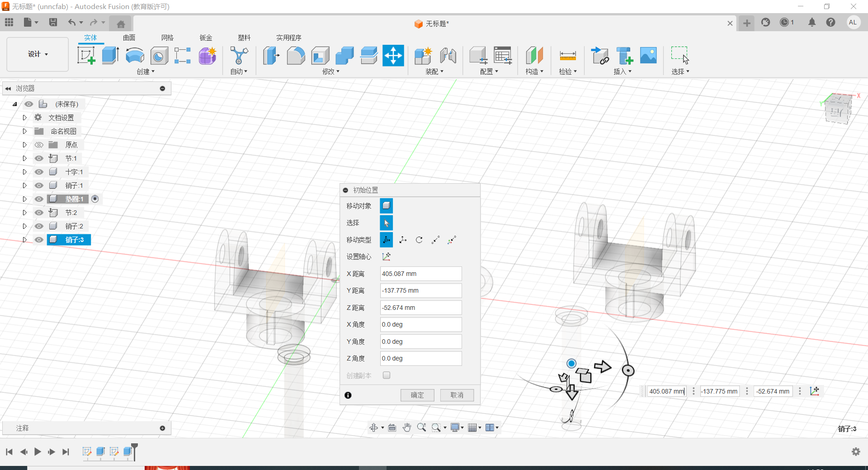The image size is (868, 470).
Task: Expand the 文档设置 tree node
Action: pyautogui.click(x=25, y=118)
